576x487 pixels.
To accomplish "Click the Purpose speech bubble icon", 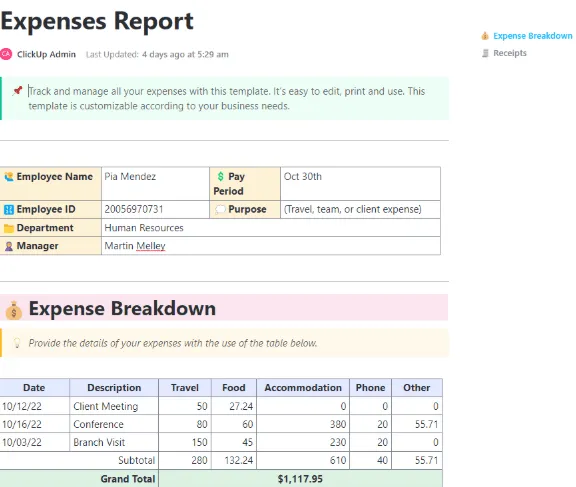I will pyautogui.click(x=220, y=209).
